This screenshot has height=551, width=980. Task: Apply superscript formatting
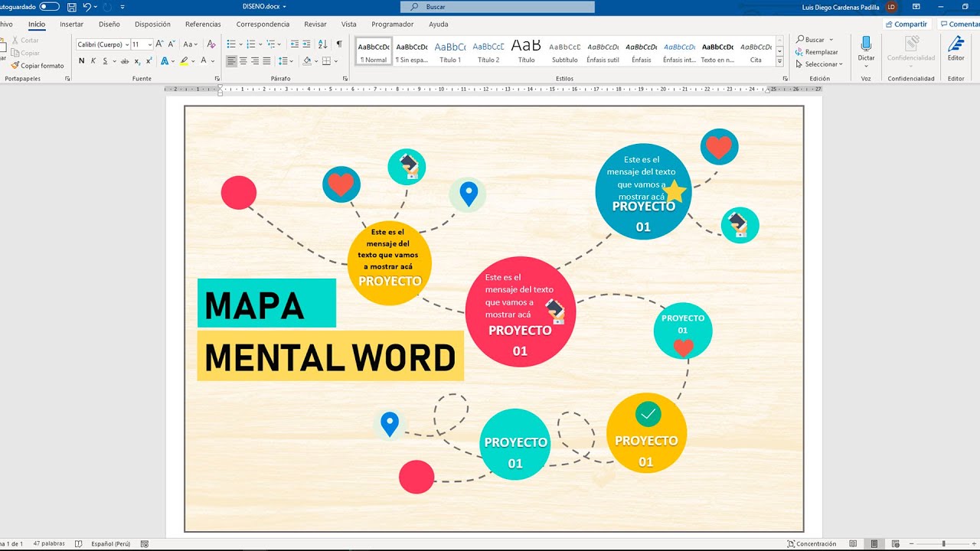click(149, 61)
